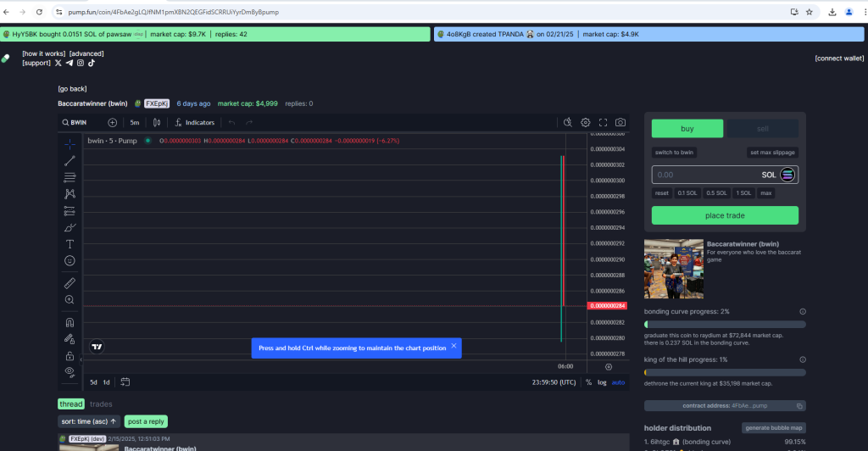Select the text annotation tool
Viewport: 868px width, 451px height.
[x=70, y=243]
